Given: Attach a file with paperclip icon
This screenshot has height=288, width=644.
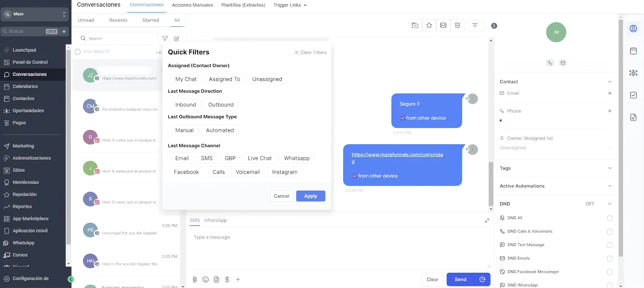Looking at the screenshot, I should point(195,279).
